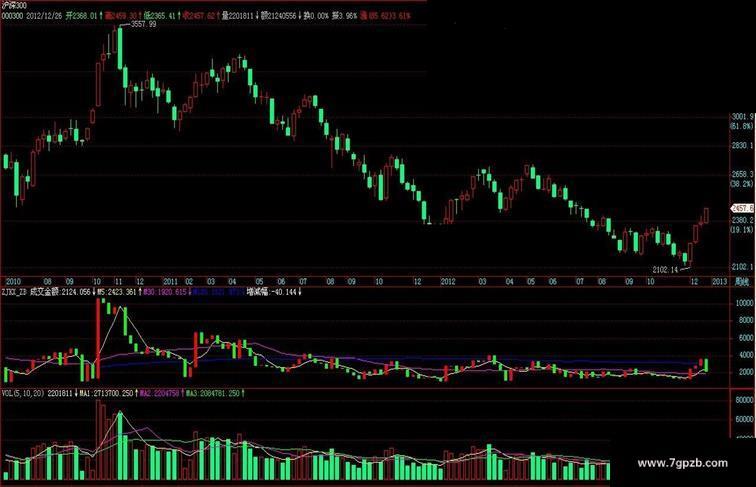
Task: Click the (38.2%) retracement label
Action: tap(742, 184)
